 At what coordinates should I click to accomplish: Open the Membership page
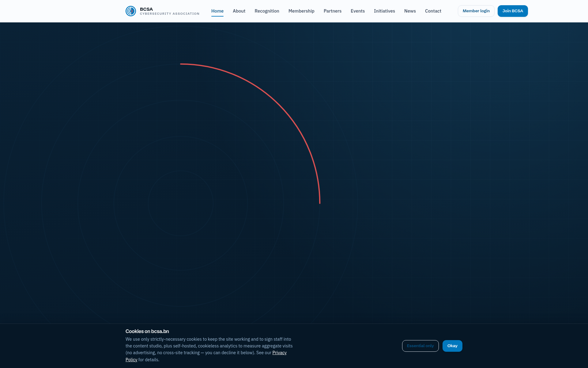click(x=301, y=11)
